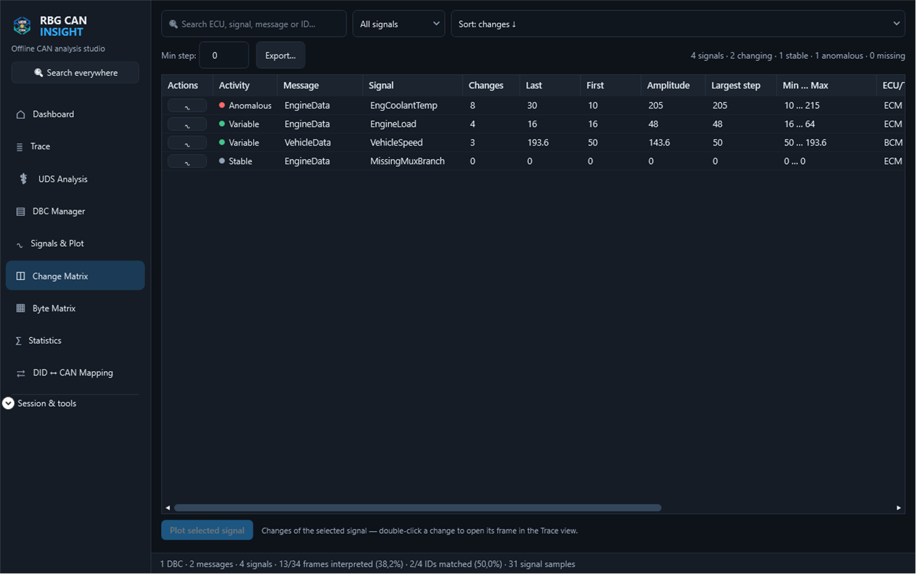Open the Statistics sigma icon
Image resolution: width=924 pixels, height=582 pixels.
[18, 342]
